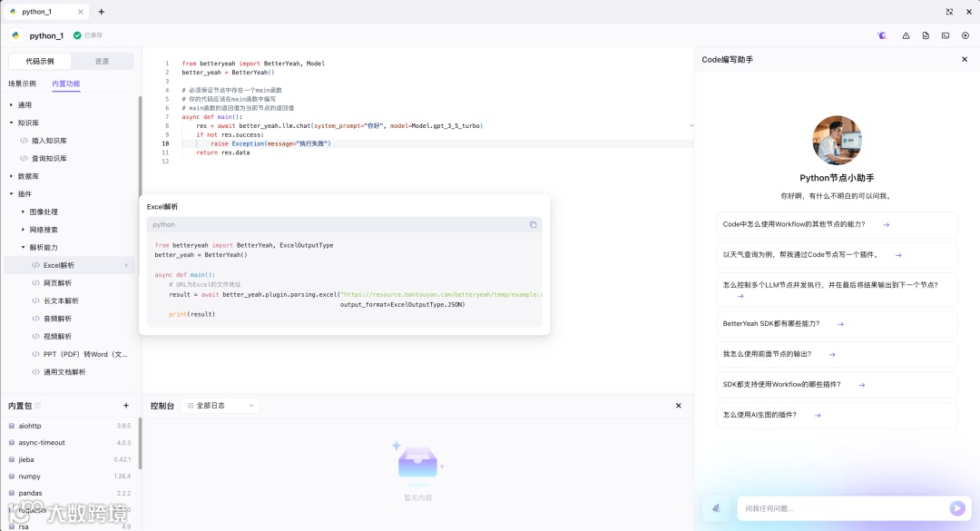
Task: Add a built-in package with plus icon
Action: coord(126,406)
